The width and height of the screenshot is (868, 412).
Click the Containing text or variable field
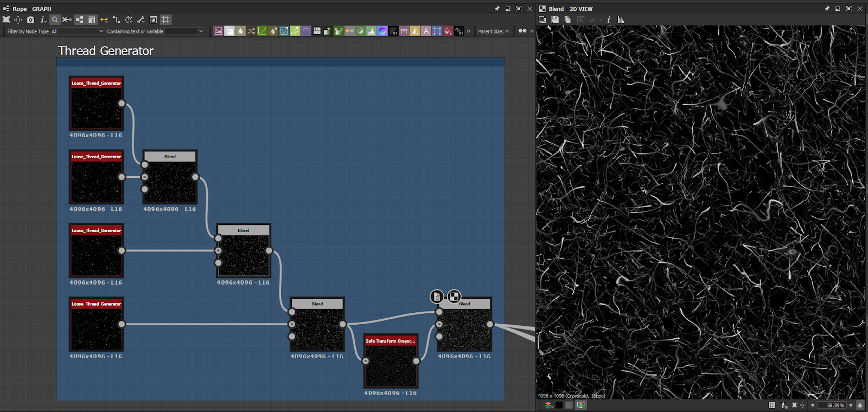(181, 31)
